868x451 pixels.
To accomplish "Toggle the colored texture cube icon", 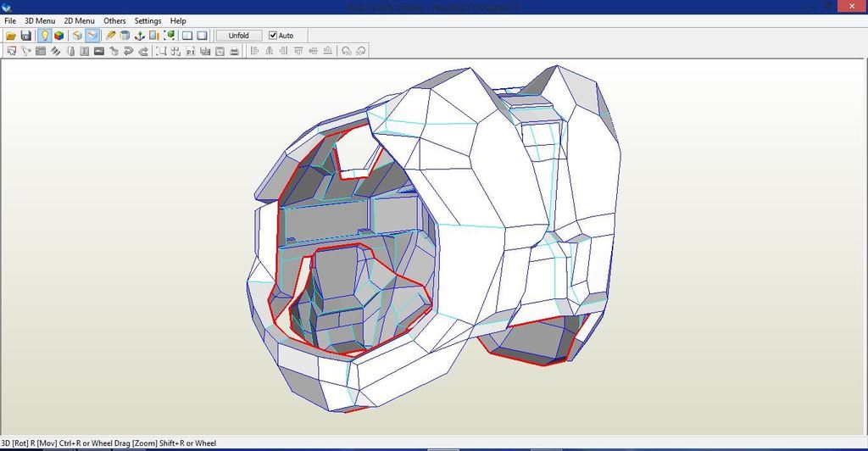I will [x=58, y=36].
